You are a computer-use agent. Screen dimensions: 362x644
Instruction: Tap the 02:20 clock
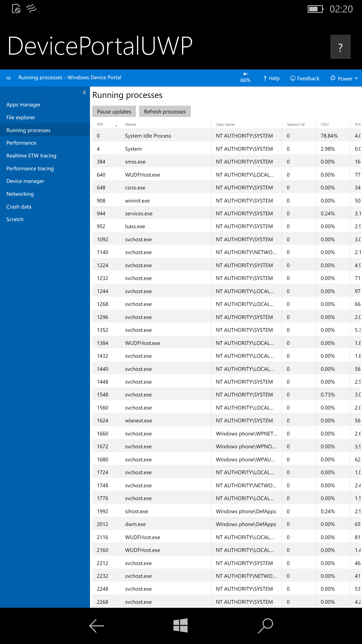(x=341, y=9)
